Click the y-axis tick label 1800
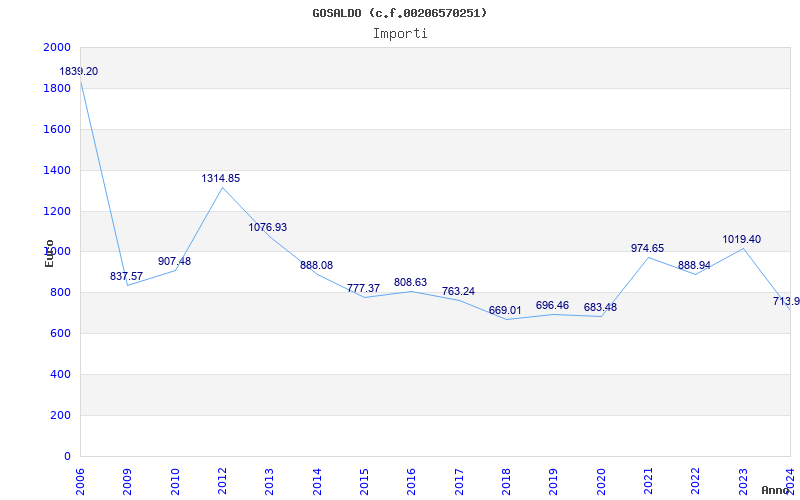 (58, 88)
